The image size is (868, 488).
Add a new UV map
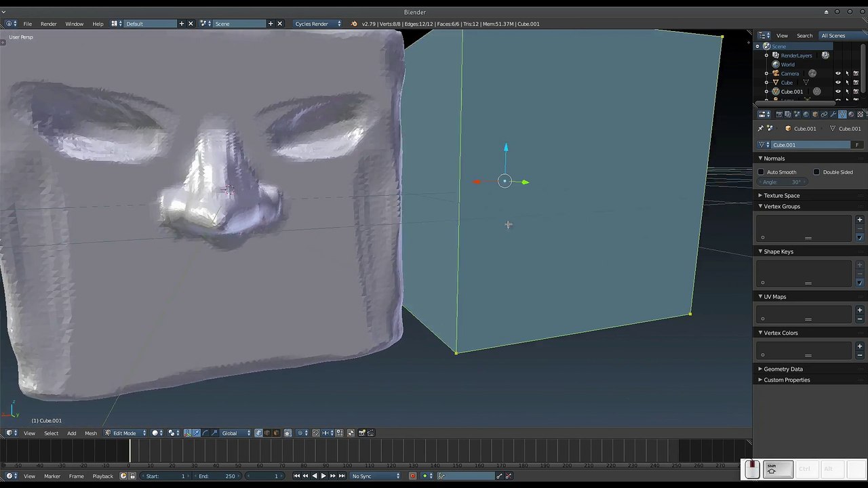pyautogui.click(x=859, y=310)
